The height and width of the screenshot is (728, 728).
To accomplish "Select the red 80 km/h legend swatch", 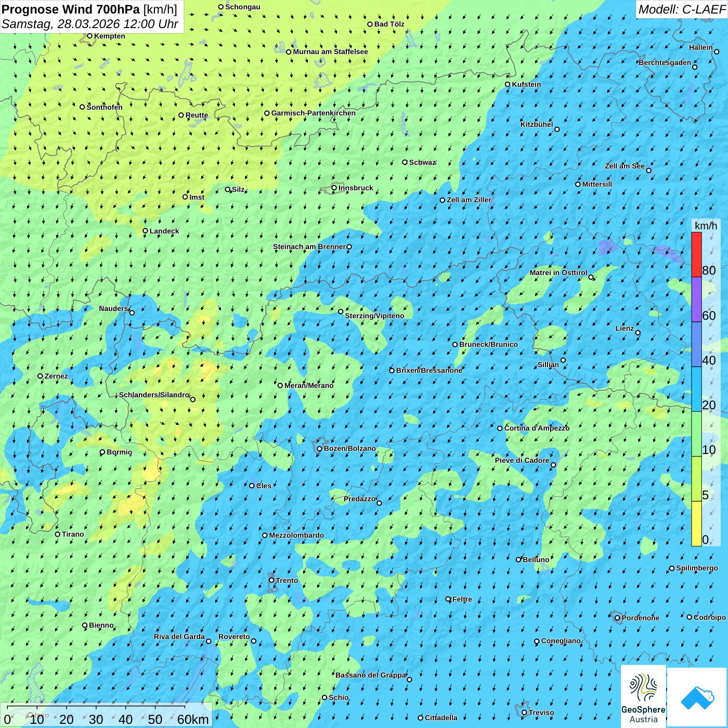I will [x=696, y=254].
